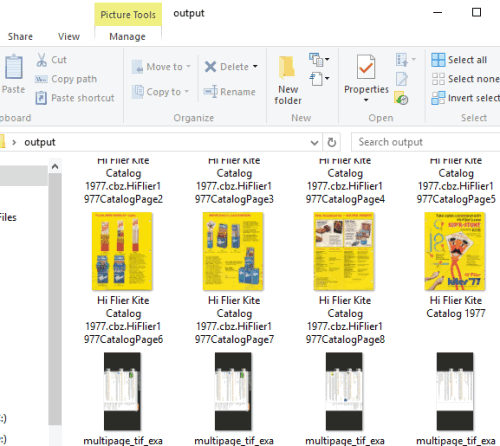Click the Cut scissors icon
Screen dimensions: 500x446
[42, 60]
